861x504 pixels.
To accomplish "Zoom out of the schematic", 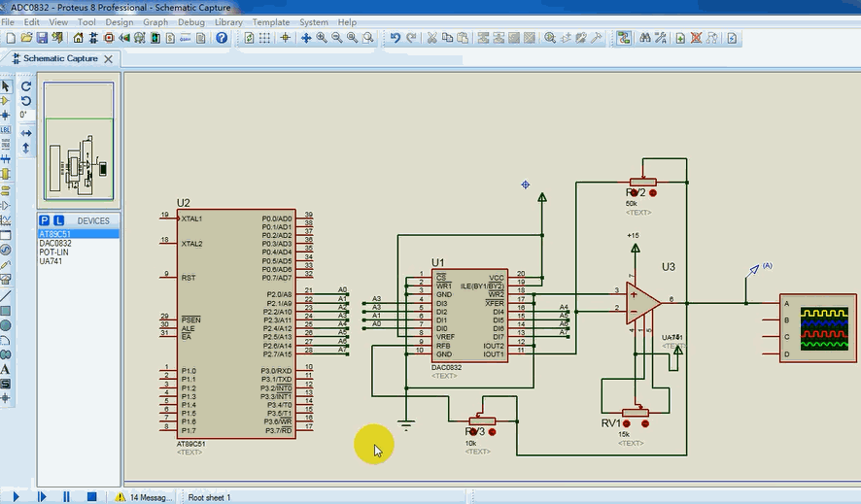I will (336, 38).
